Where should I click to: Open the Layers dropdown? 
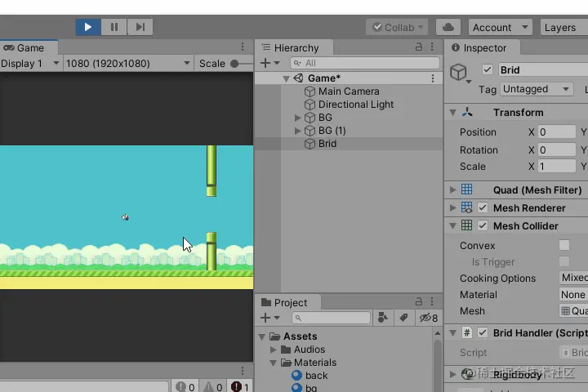click(x=564, y=28)
